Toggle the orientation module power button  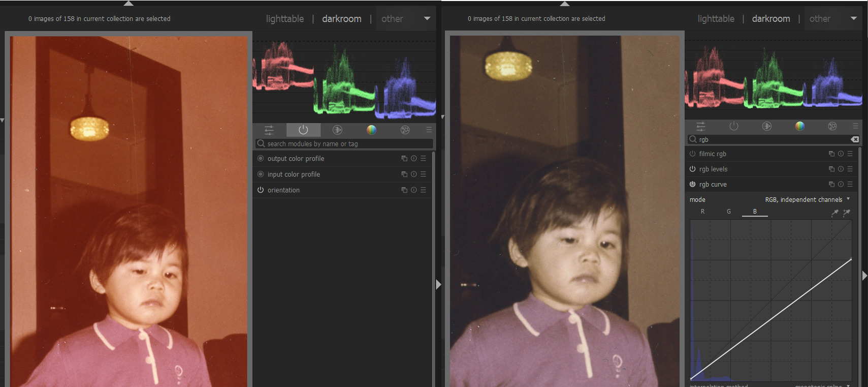pyautogui.click(x=261, y=190)
